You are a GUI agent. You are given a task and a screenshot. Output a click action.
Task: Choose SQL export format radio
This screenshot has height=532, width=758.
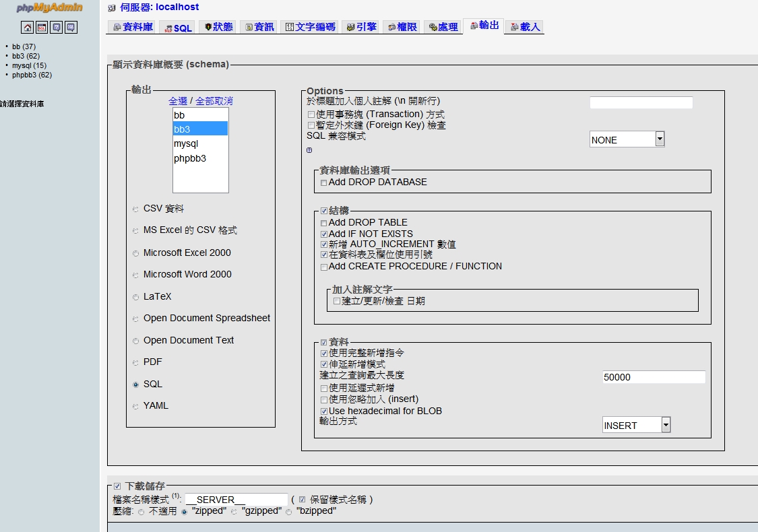point(135,385)
